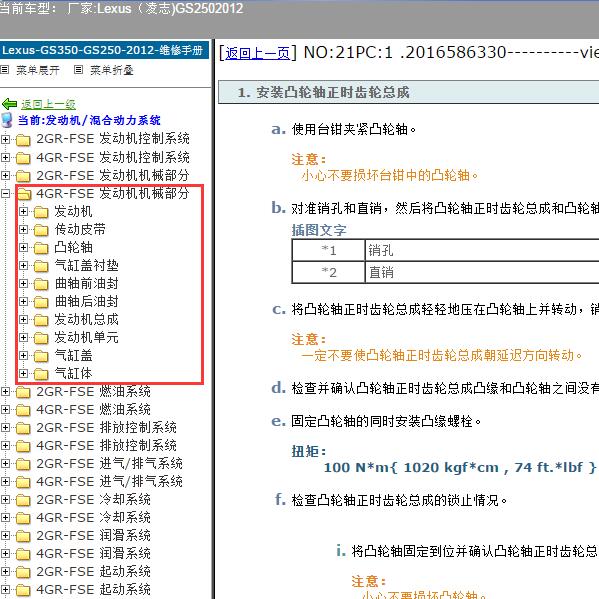Click folder icon beside 气缸盖
The height and width of the screenshot is (599, 599).
(x=41, y=356)
